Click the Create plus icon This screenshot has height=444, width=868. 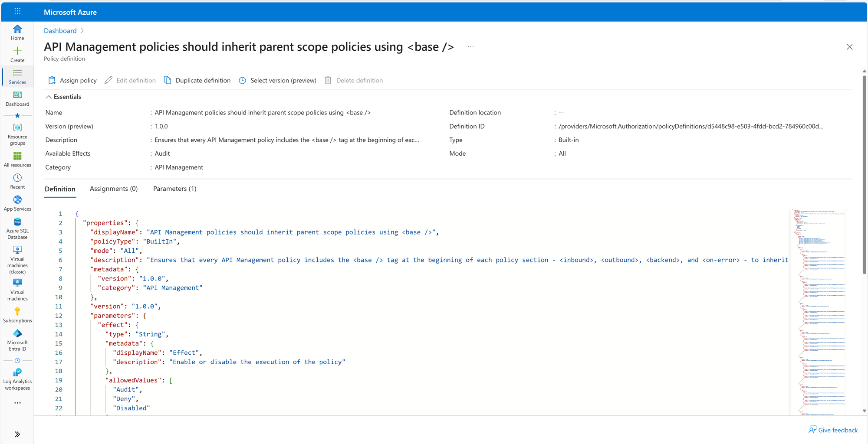[17, 51]
